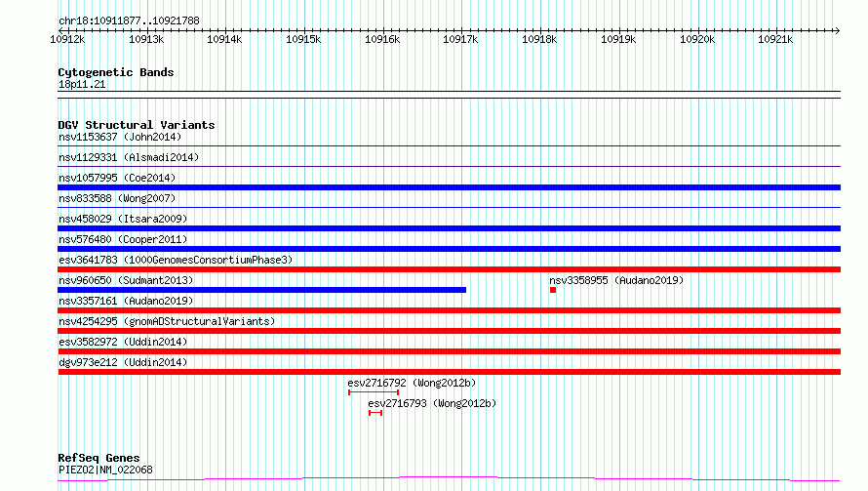868x491 pixels.
Task: Click the red bar under esv3582972 (Uddin2014)
Action: [x=449, y=351]
